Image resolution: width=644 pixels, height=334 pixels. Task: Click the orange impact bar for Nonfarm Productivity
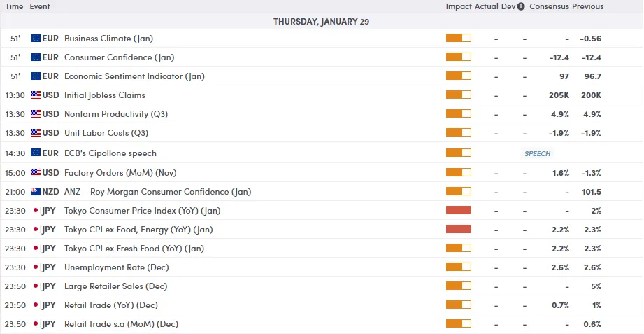click(459, 114)
